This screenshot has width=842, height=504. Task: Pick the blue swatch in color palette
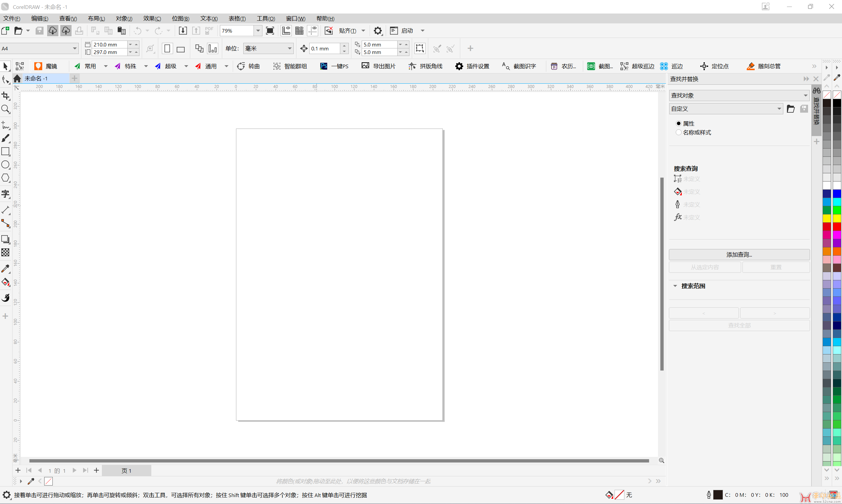point(837,194)
